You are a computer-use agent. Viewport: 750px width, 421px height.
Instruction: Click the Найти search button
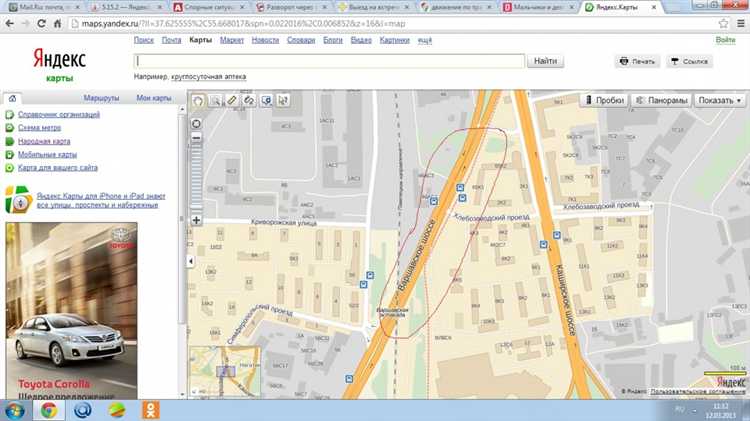pos(546,61)
